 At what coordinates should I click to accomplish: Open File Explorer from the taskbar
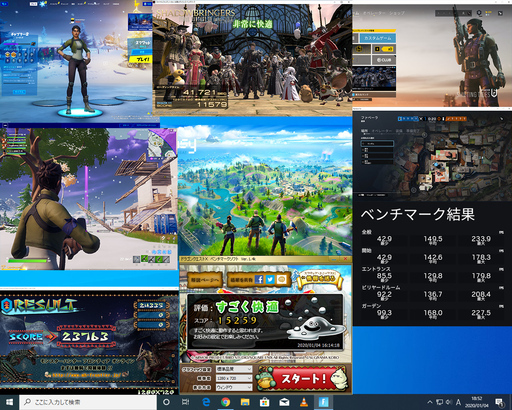(x=245, y=402)
